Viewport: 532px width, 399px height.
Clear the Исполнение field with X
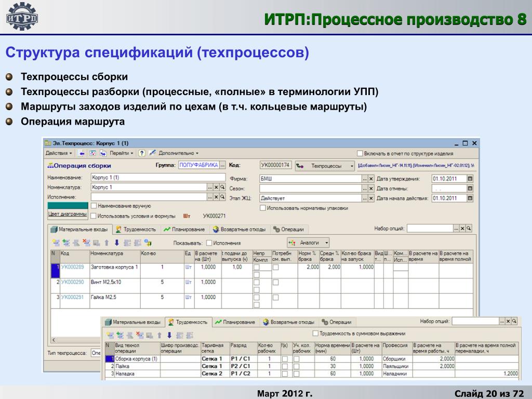[x=216, y=197]
